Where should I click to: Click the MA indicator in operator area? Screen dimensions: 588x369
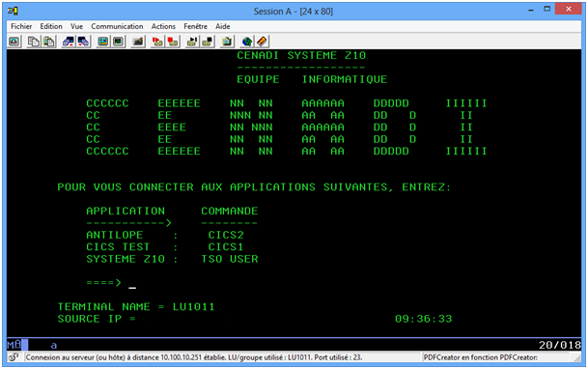14,345
